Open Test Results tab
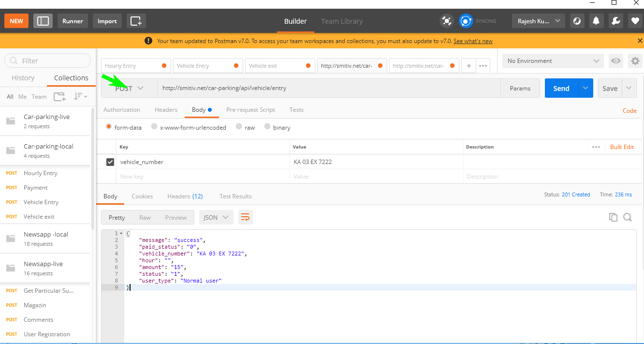The height and width of the screenshot is (344, 644). pyautogui.click(x=235, y=196)
